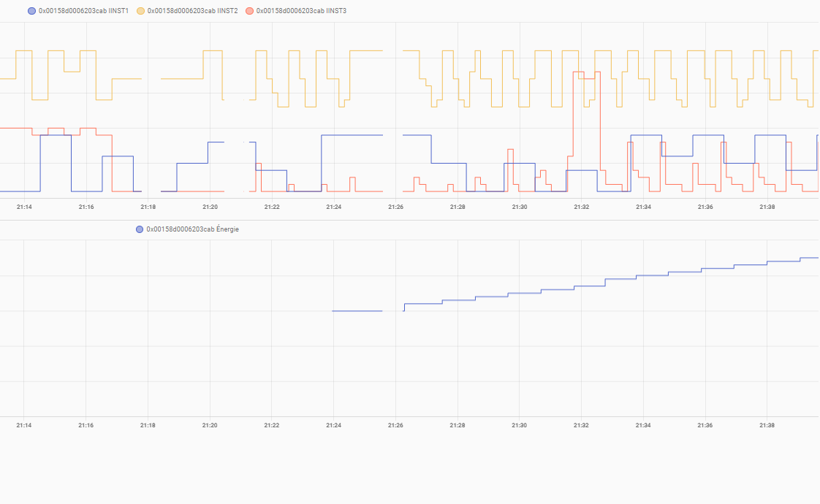Click the yellow IINST2 legend dot
Screen dimensions: 820x504
pos(140,11)
